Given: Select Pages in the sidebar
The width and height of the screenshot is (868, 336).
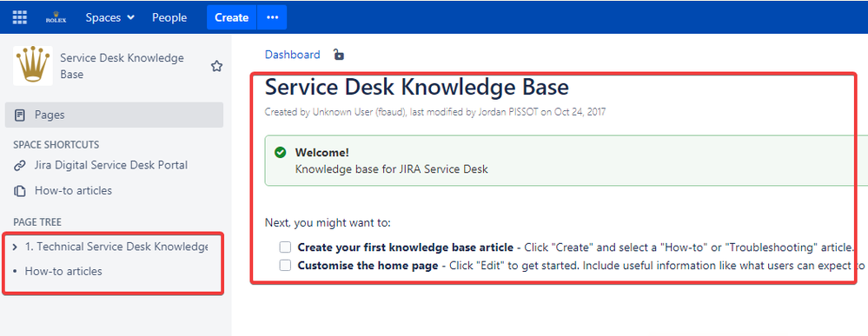Looking at the screenshot, I should click(114, 115).
